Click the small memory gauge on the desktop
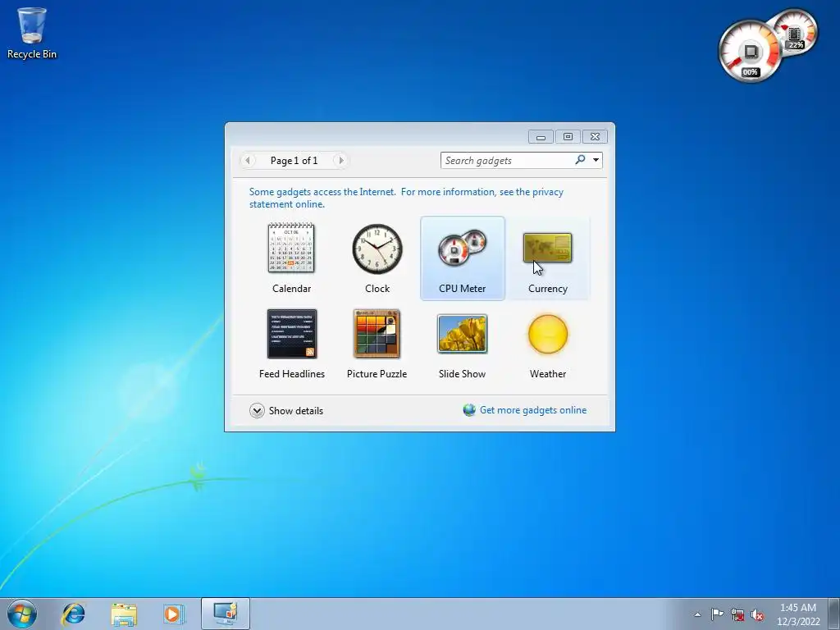 (795, 32)
